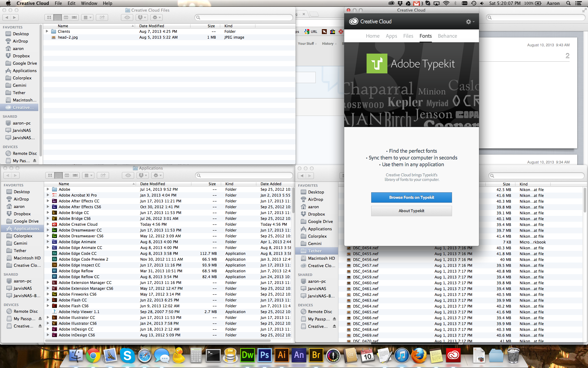Go back in Creative Cloud Files window
This screenshot has height=368, width=588.
point(7,17)
